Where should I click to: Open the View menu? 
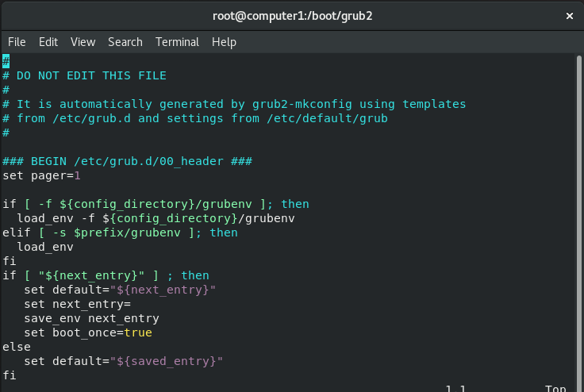tap(83, 42)
